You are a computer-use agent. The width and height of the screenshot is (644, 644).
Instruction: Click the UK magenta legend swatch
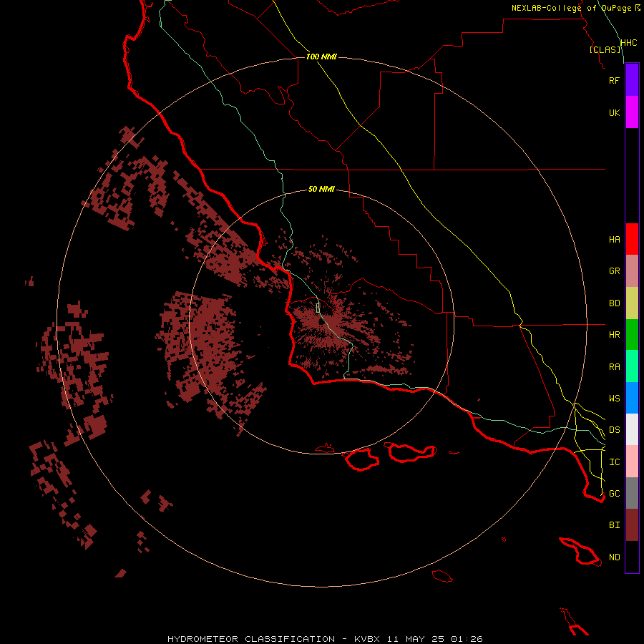pyautogui.click(x=632, y=112)
